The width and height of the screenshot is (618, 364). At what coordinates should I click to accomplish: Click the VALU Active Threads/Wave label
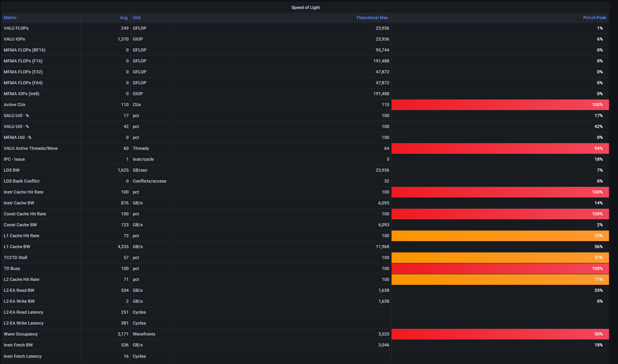31,148
